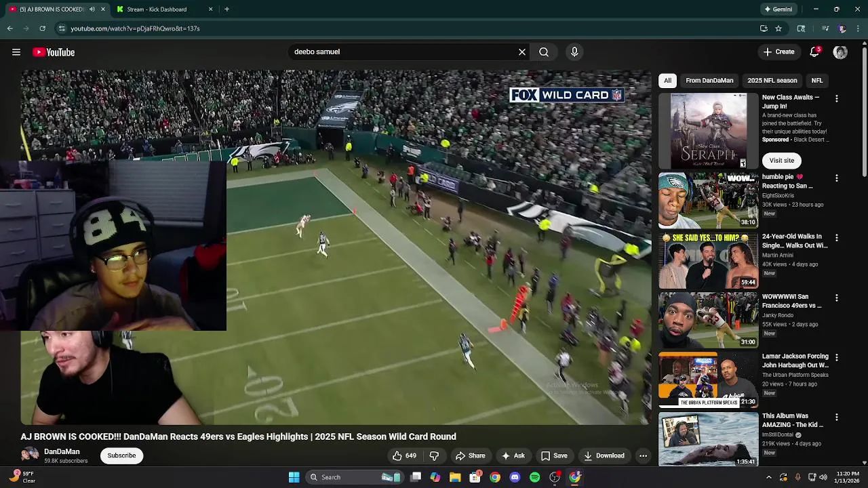Open the Gemini button in Chrome

[x=778, y=9]
